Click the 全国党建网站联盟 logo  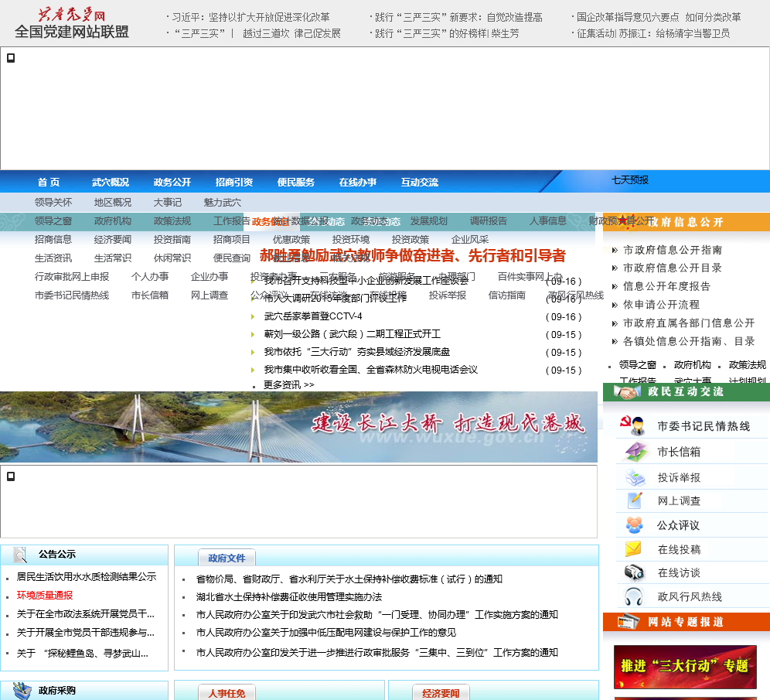pos(72,24)
